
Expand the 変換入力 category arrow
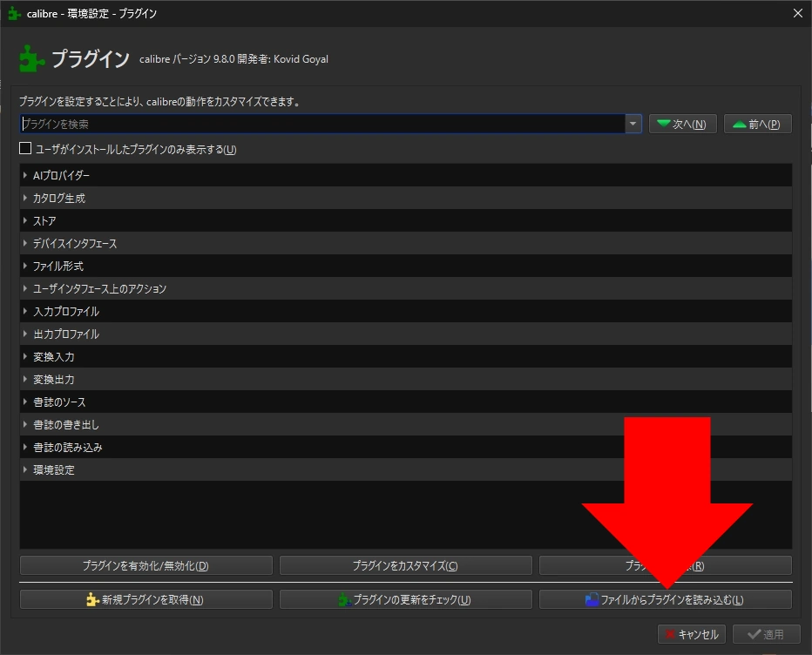25,356
